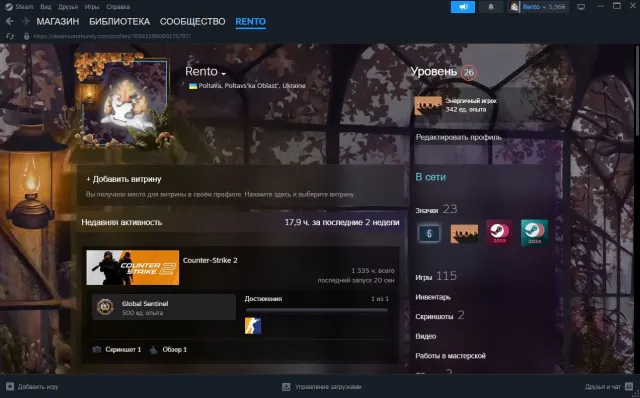This screenshot has height=398, width=640.
Task: Open Обзор 1 link
Action: tap(175, 349)
